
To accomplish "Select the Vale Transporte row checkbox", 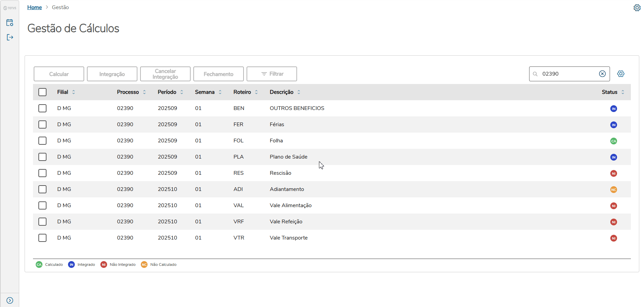I will tap(42, 238).
